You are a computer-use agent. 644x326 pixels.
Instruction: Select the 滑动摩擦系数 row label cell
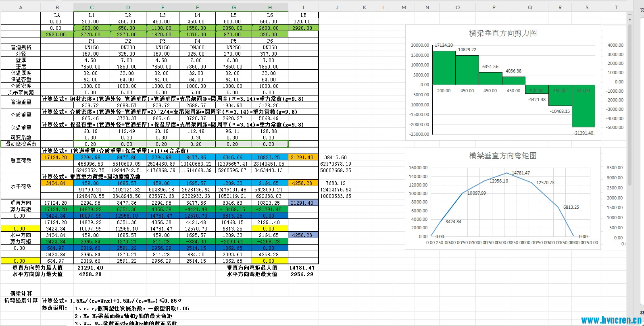21,144
